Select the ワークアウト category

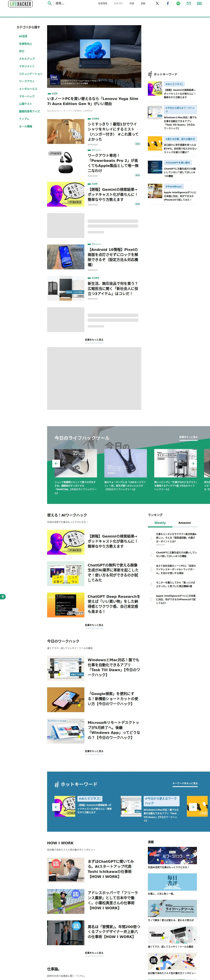coord(27,81)
